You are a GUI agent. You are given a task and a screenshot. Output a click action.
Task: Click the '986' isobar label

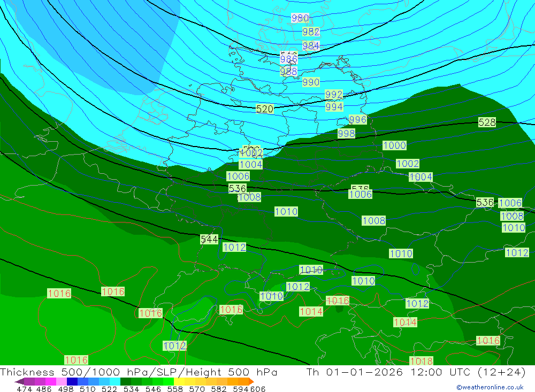(x=289, y=59)
